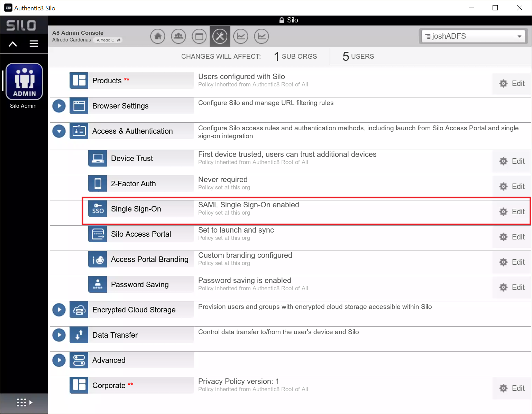532x414 pixels.
Task: Open the app grid launcher at the sidebar bottom
Action: (x=24, y=403)
